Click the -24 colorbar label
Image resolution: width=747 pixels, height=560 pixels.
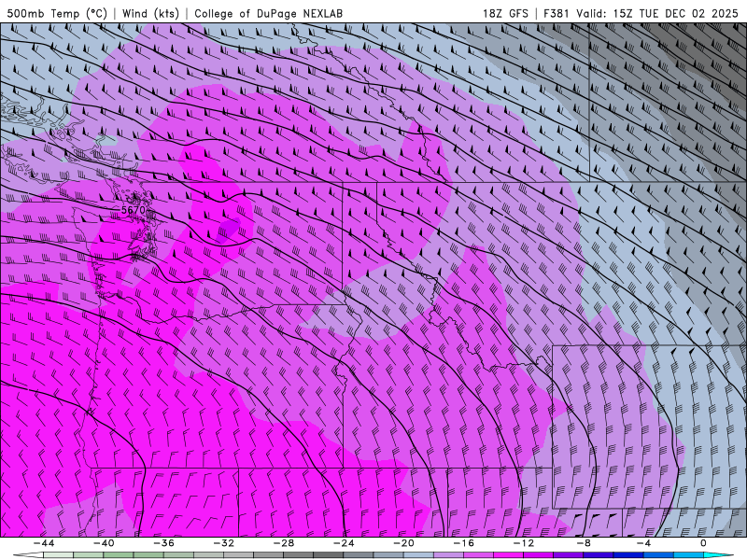pos(344,543)
